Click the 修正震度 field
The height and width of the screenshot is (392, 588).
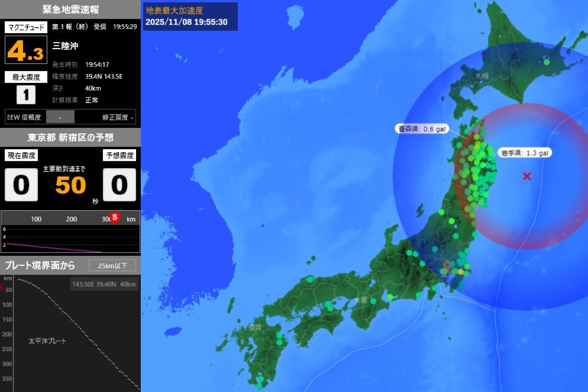click(118, 117)
